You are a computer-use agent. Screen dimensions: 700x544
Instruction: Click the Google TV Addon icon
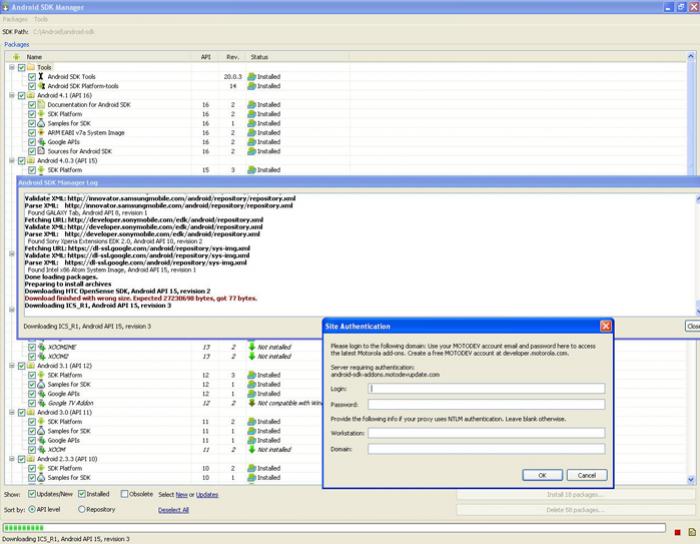click(42, 403)
